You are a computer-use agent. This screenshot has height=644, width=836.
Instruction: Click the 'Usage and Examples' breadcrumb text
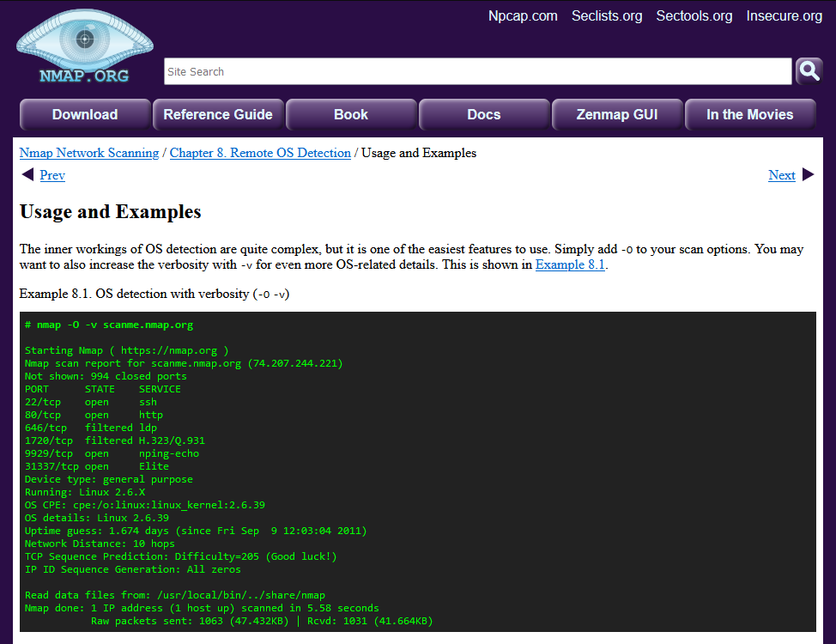419,153
